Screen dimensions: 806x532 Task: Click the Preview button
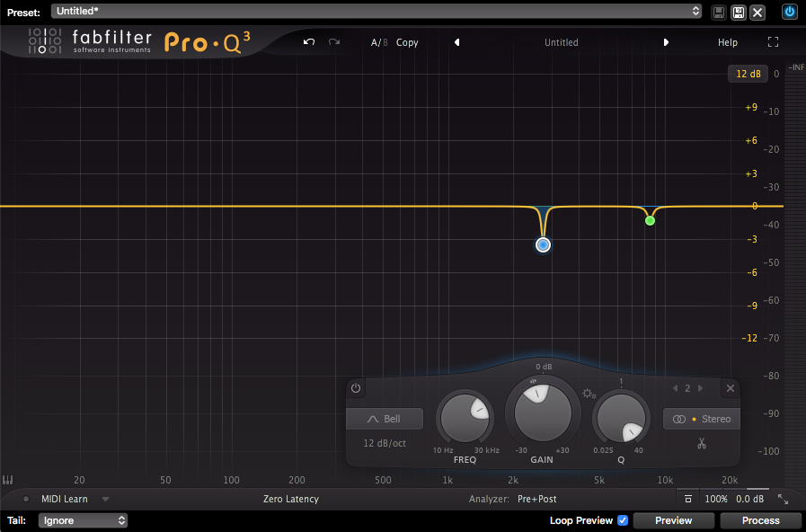[x=673, y=520]
